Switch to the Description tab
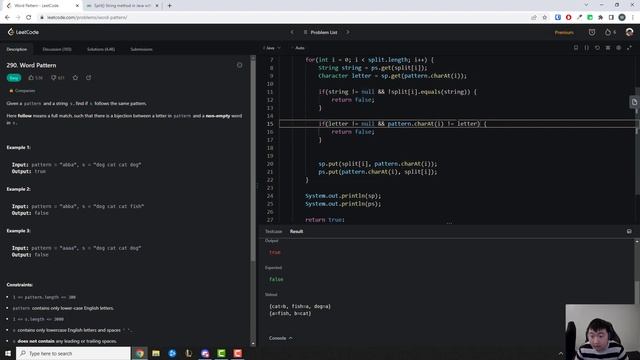 17,49
